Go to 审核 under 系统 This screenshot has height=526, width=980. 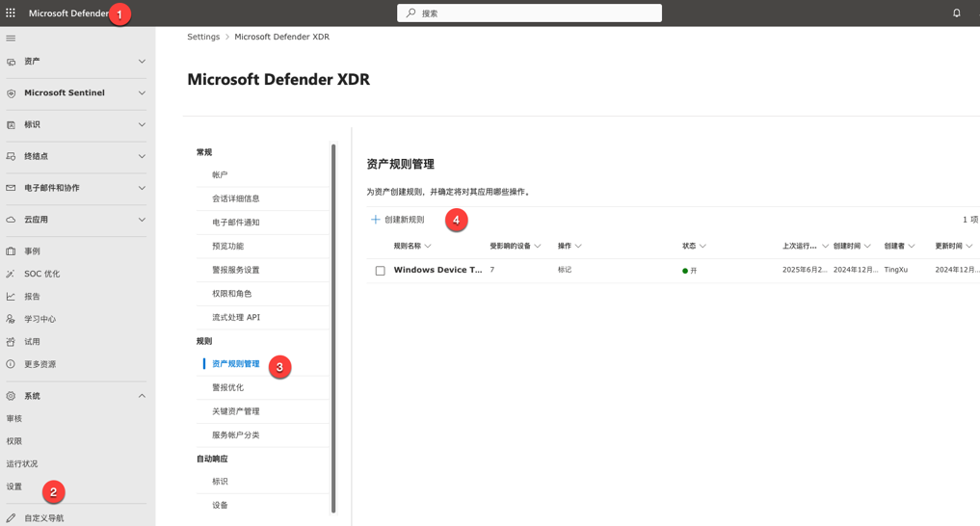point(13,418)
